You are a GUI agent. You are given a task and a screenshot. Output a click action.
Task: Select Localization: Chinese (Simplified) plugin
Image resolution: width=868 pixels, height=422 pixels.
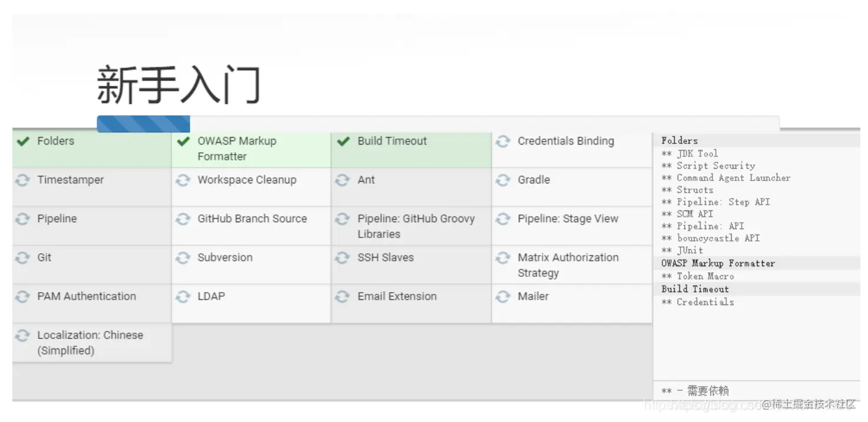click(x=90, y=343)
